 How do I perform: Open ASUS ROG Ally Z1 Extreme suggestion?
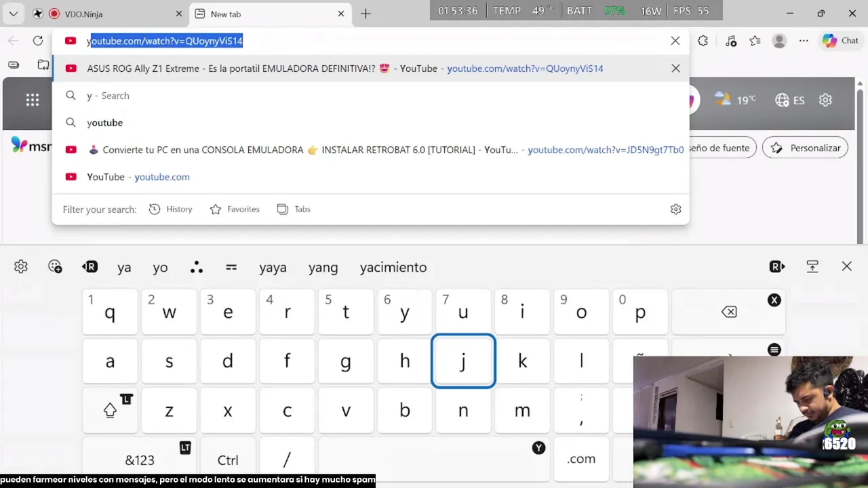coord(370,68)
